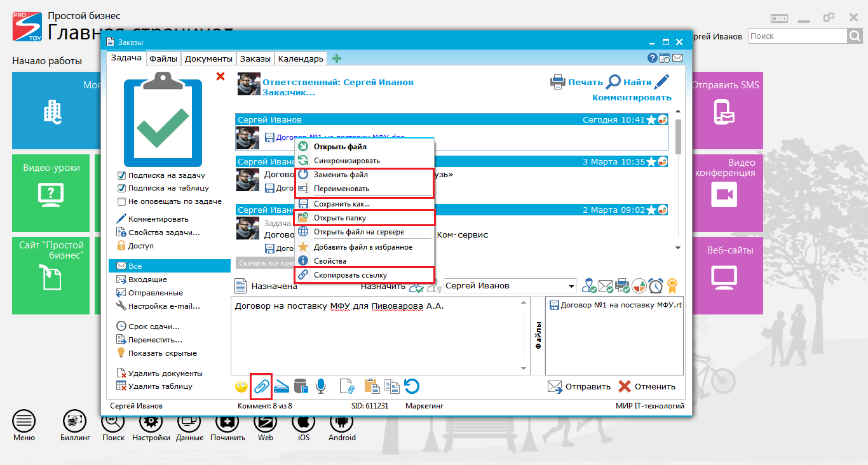The width and height of the screenshot is (868, 465).
Task: Click the Поиск search field at top
Action: pos(797,36)
